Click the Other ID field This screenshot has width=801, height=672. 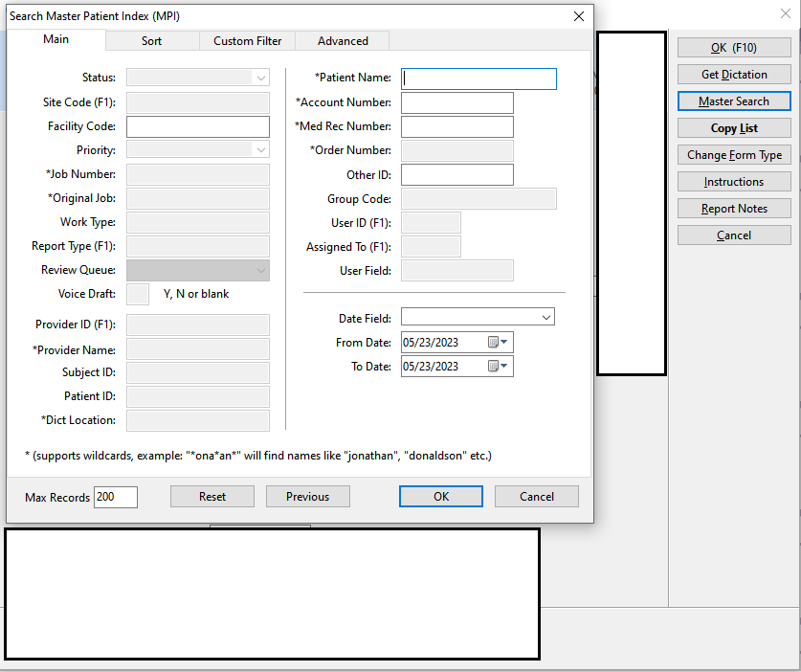(x=457, y=175)
